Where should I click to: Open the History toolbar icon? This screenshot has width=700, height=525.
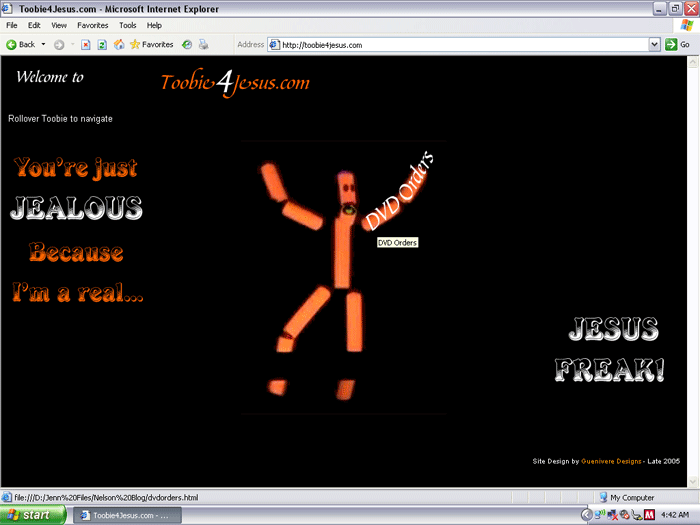tap(187, 45)
